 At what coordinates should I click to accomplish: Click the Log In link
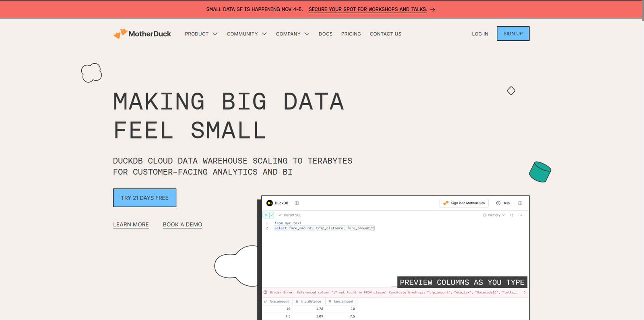(x=480, y=34)
